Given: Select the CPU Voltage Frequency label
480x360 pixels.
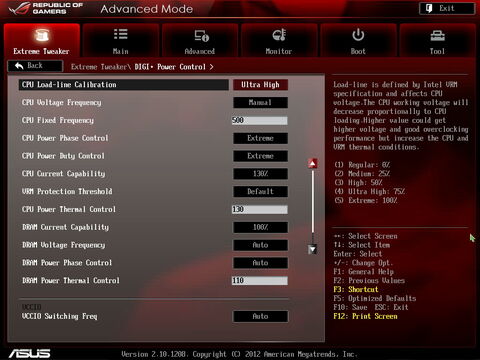Looking at the screenshot, I should 62,103.
